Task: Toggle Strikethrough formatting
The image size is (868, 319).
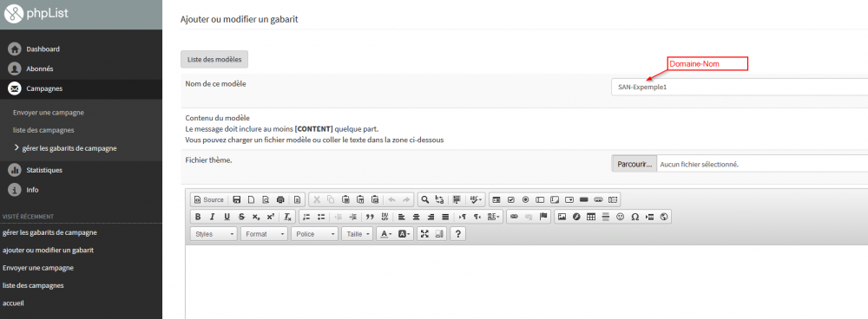Action: pos(241,217)
